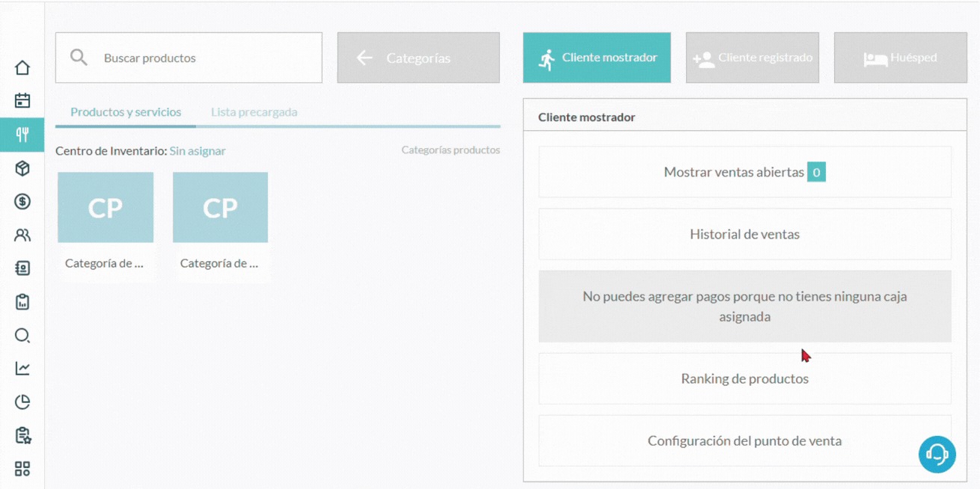Viewport: 980px width, 489px height.
Task: Click the Cliente mostrador button
Action: click(x=597, y=58)
